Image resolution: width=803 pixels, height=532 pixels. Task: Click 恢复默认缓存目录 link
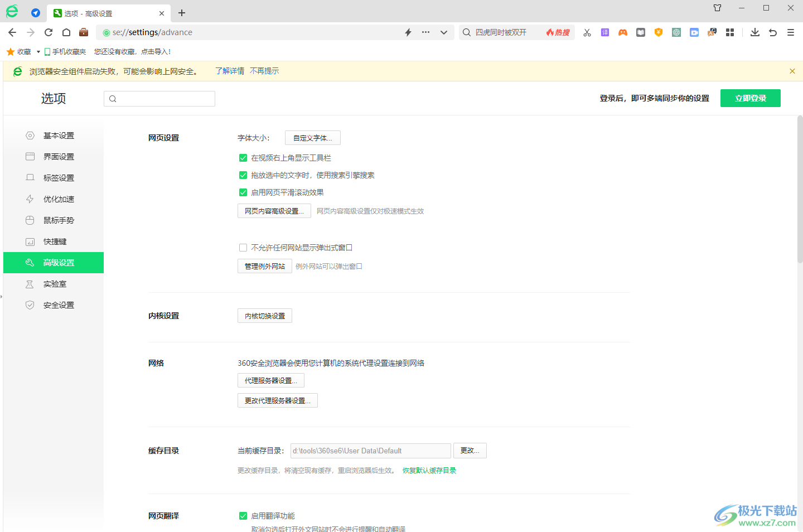pos(429,470)
